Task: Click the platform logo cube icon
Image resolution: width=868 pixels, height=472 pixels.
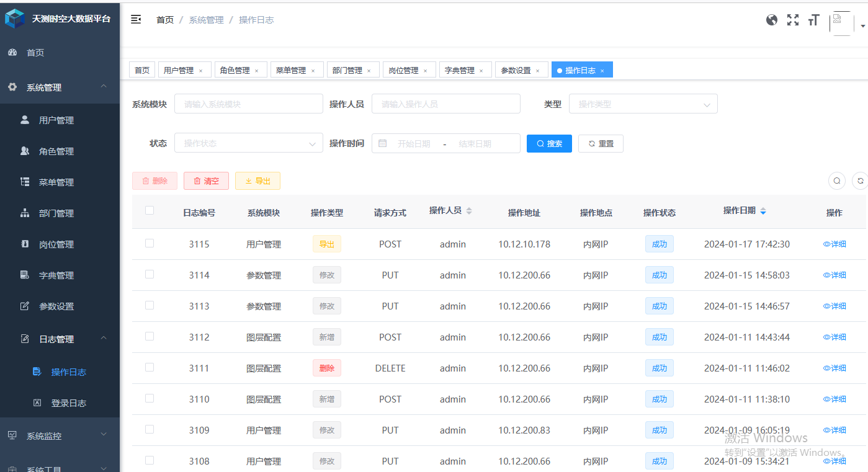Action: point(15,18)
